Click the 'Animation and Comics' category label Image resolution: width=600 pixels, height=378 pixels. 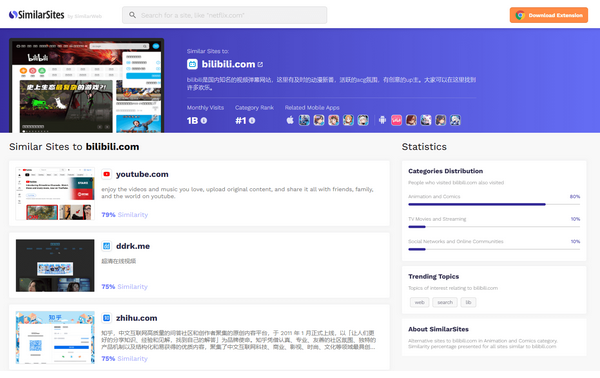point(434,196)
